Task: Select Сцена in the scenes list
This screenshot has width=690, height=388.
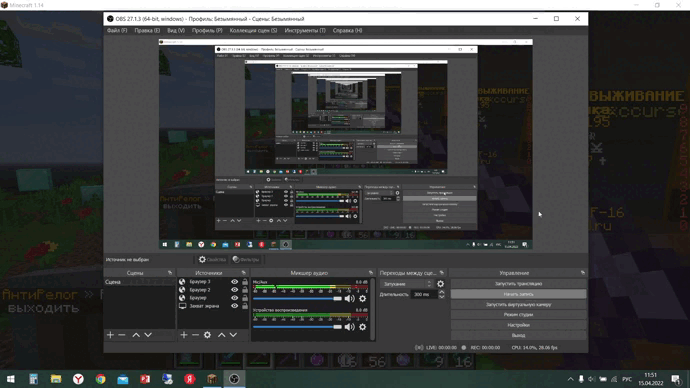Action: (139, 282)
